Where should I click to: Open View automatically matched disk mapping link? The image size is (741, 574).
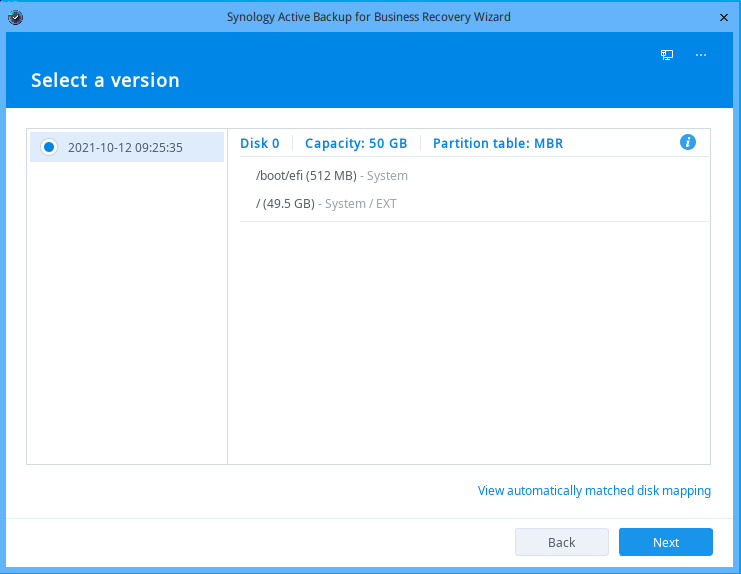pyautogui.click(x=594, y=490)
